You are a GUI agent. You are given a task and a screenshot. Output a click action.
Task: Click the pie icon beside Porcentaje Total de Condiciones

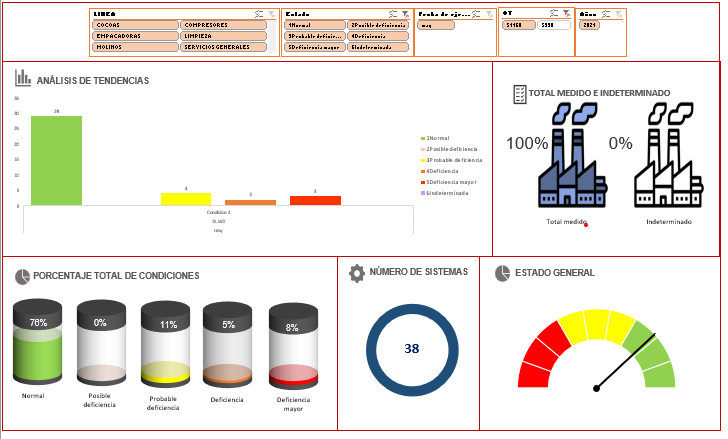[22, 277]
